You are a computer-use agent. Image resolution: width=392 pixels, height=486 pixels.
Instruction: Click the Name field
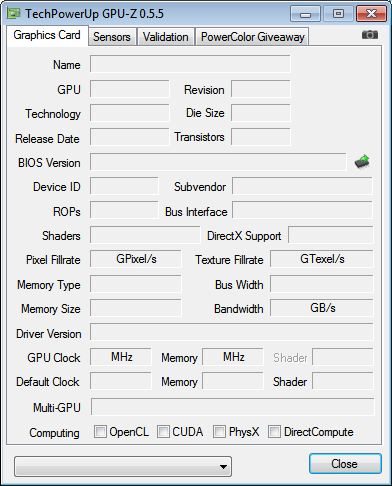click(x=190, y=64)
